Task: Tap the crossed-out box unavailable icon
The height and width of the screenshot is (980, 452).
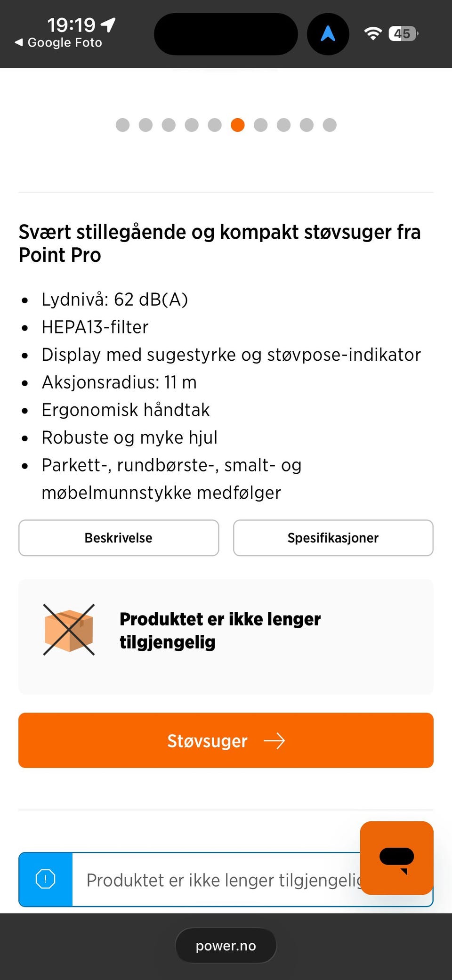Action: (x=69, y=630)
